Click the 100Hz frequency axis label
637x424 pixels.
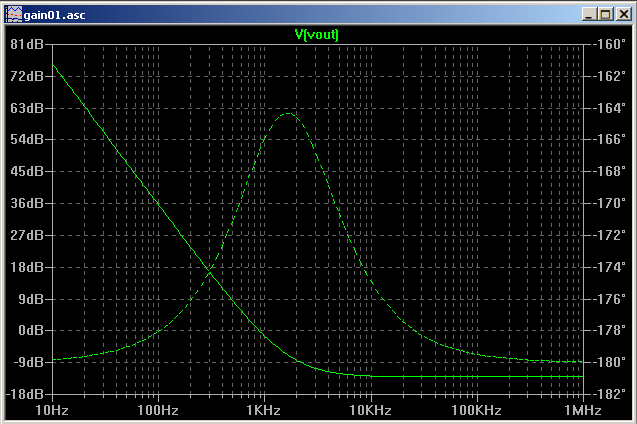pos(158,410)
